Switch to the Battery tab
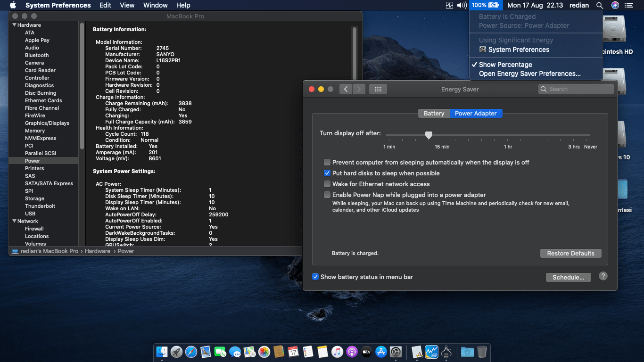 pos(434,113)
